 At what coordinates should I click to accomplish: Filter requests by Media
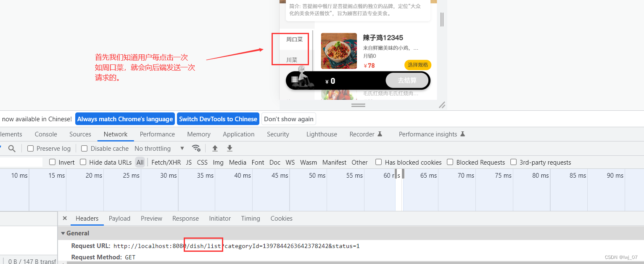pos(238,162)
